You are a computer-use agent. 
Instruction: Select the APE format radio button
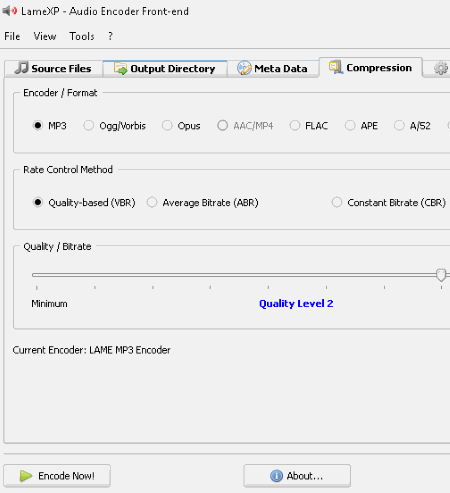(350, 126)
